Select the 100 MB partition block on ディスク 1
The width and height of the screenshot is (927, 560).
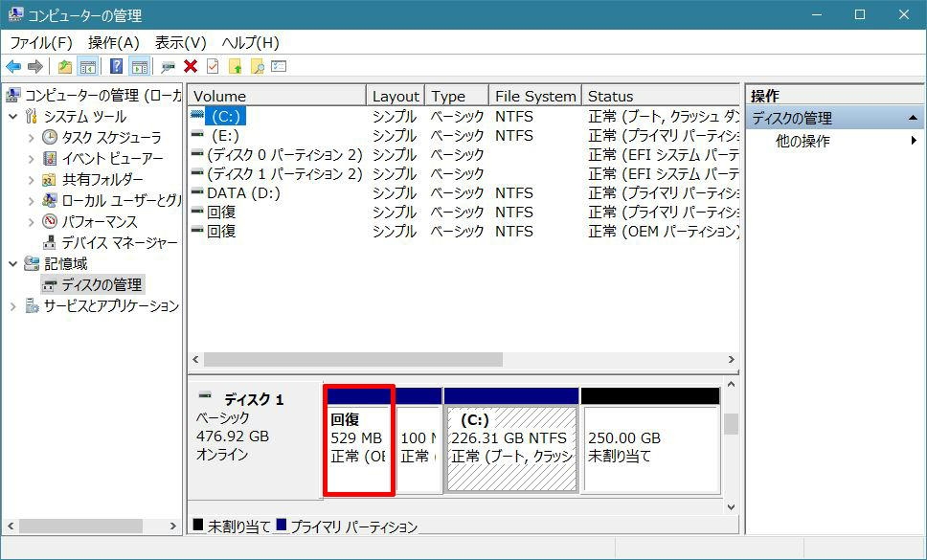click(418, 440)
